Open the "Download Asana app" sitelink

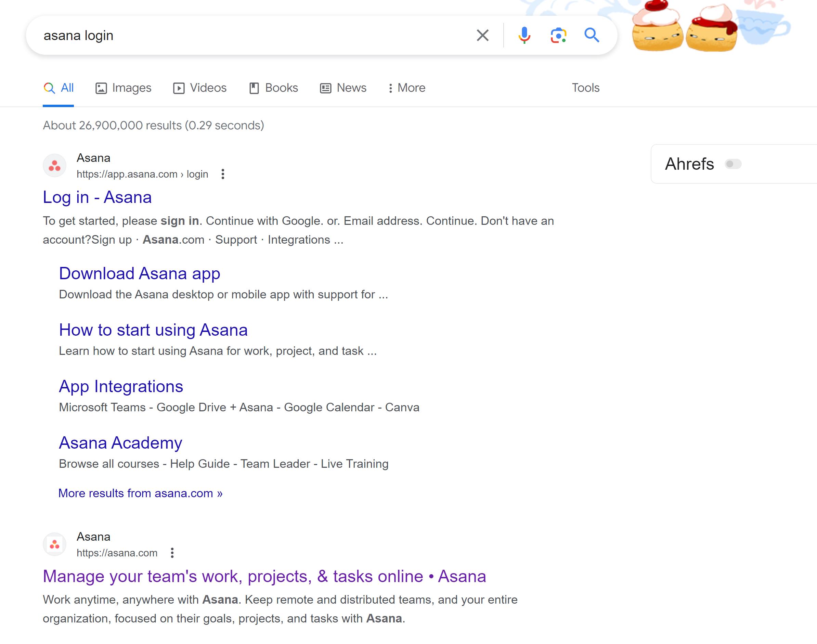pyautogui.click(x=139, y=273)
